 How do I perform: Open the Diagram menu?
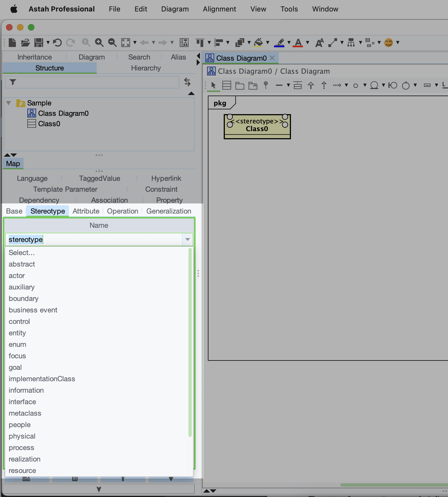175,9
